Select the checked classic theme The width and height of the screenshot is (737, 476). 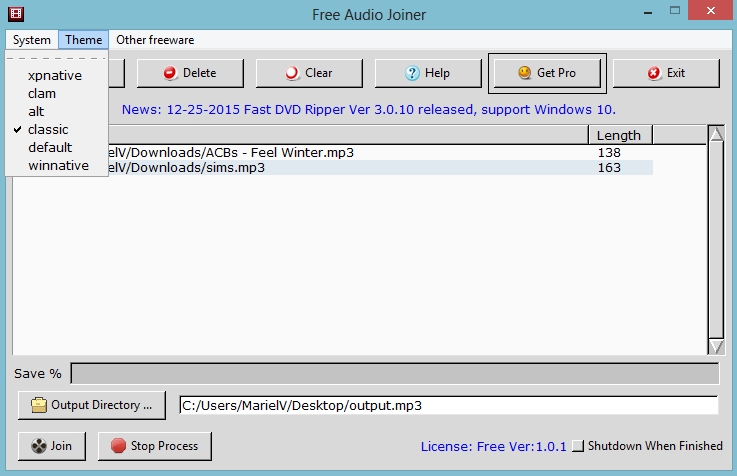[48, 129]
